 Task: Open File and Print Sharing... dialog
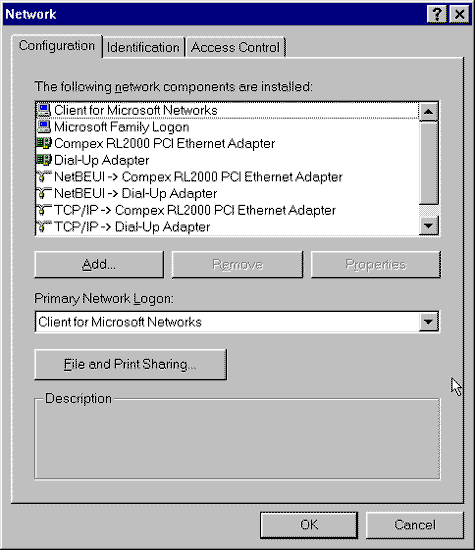point(130,364)
